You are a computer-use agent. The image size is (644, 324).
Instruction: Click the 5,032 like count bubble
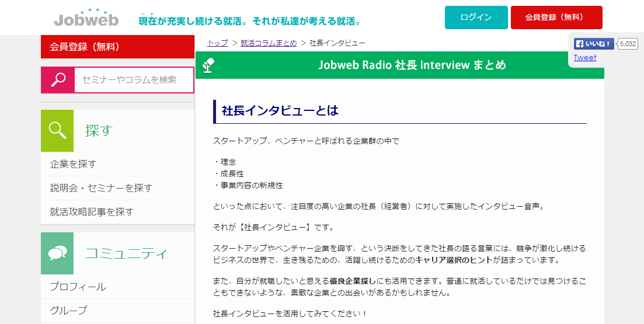[x=628, y=44]
